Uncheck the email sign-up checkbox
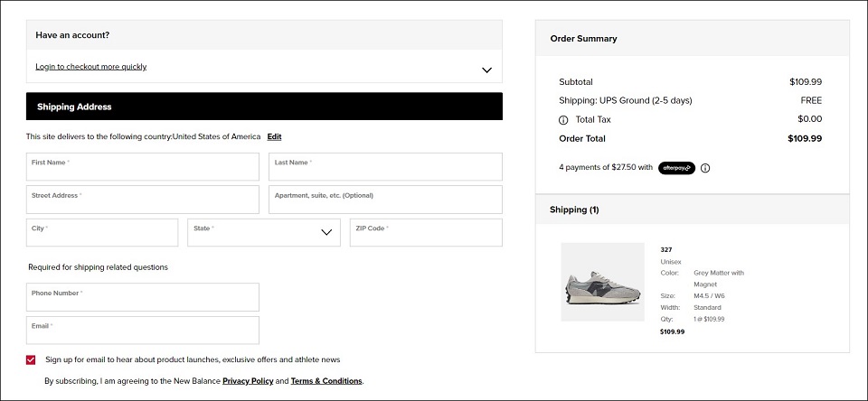 point(31,360)
